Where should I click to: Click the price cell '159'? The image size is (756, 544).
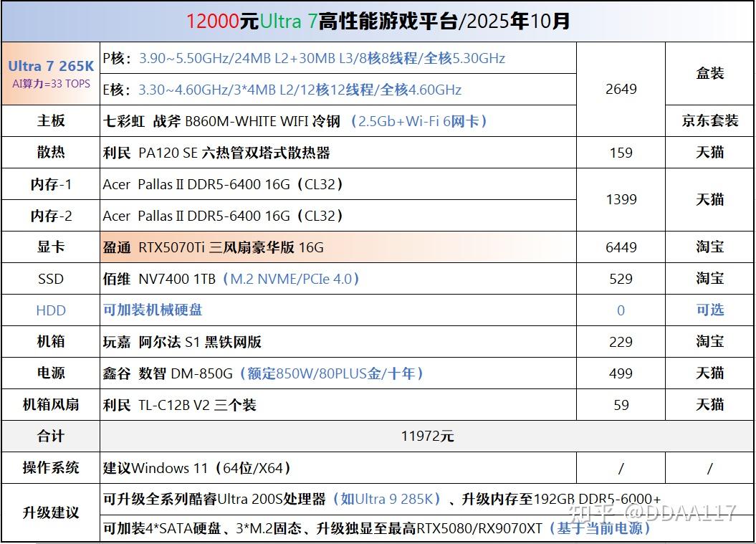(x=621, y=153)
